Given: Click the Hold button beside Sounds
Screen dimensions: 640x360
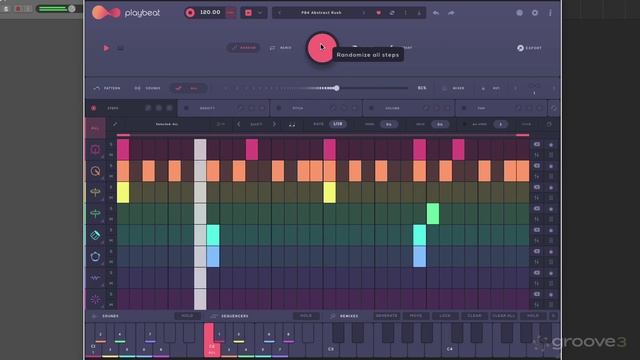Looking at the screenshot, I should click(187, 316).
